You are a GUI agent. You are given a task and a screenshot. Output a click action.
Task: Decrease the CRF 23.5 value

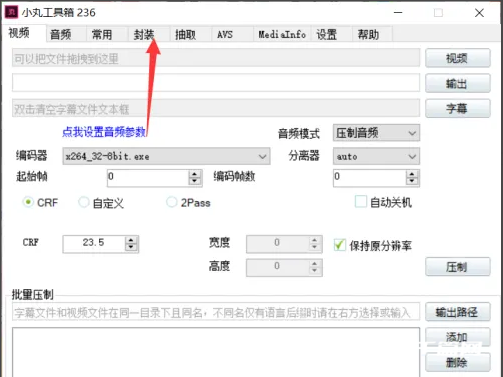pos(131,247)
